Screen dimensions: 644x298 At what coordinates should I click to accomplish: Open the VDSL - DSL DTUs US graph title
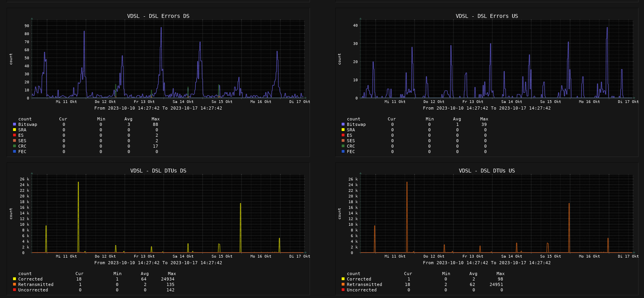(x=487, y=171)
